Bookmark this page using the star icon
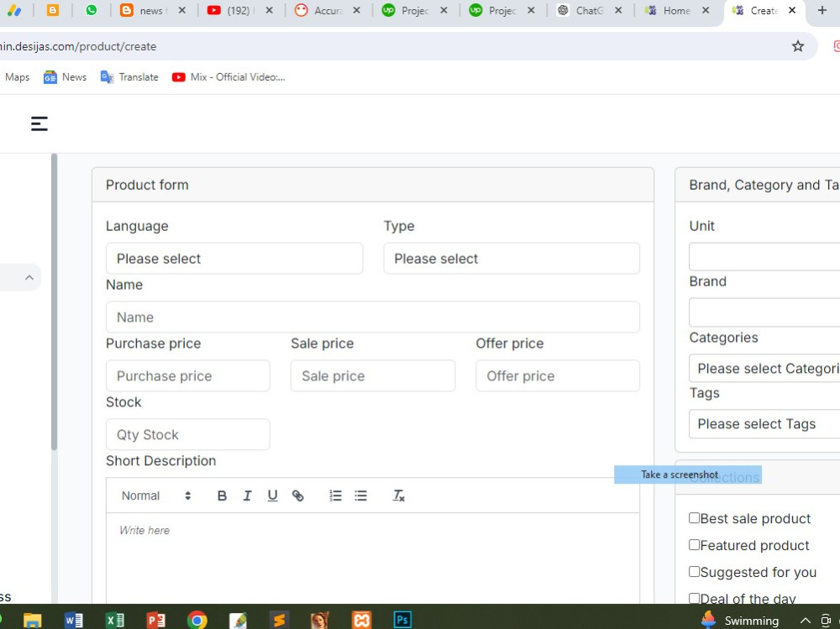This screenshot has width=840, height=629. pyautogui.click(x=797, y=46)
